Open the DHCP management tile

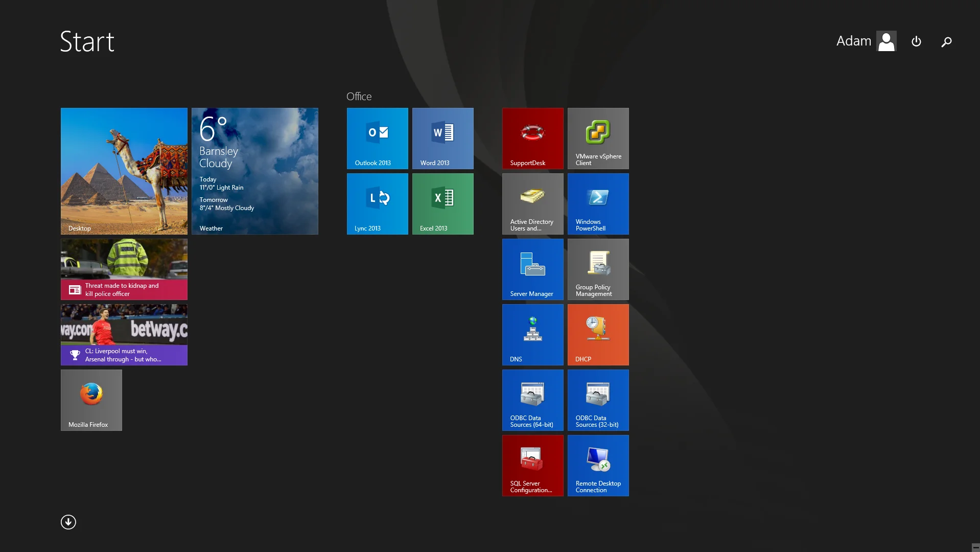coord(598,334)
